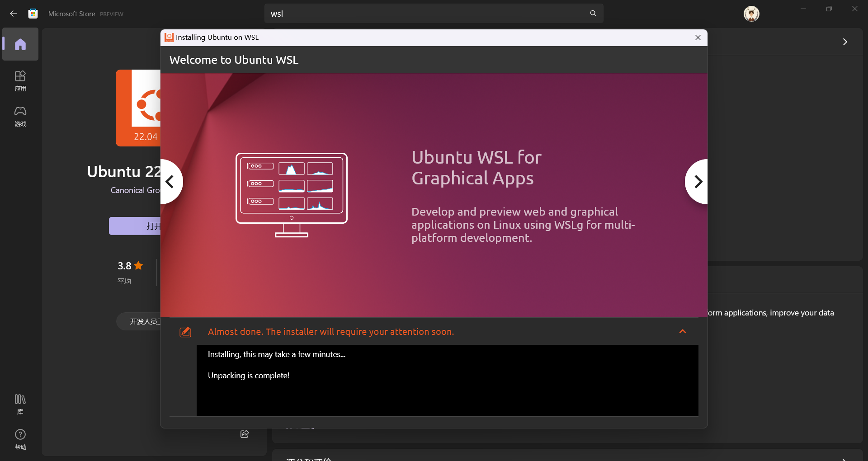868x461 pixels.
Task: Open the user profile avatar
Action: coord(751,14)
